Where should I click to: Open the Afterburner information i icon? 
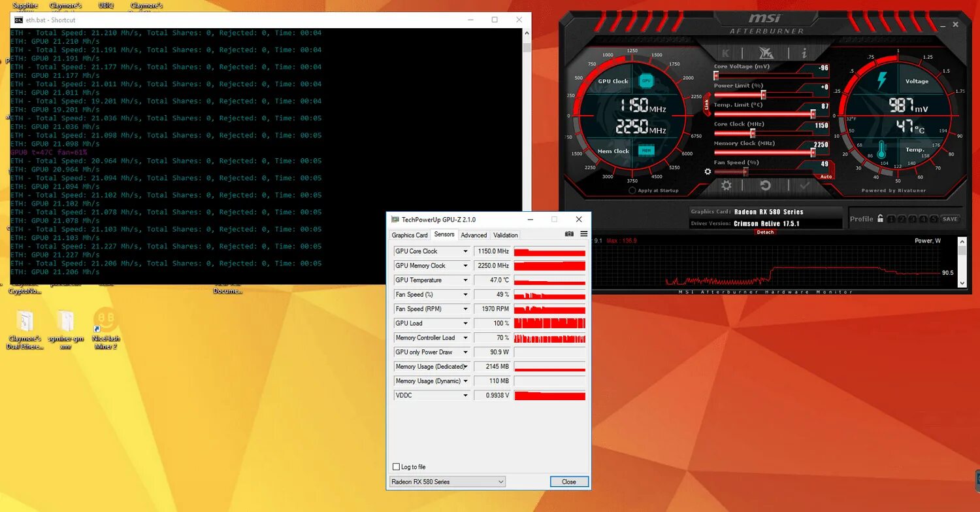point(804,53)
